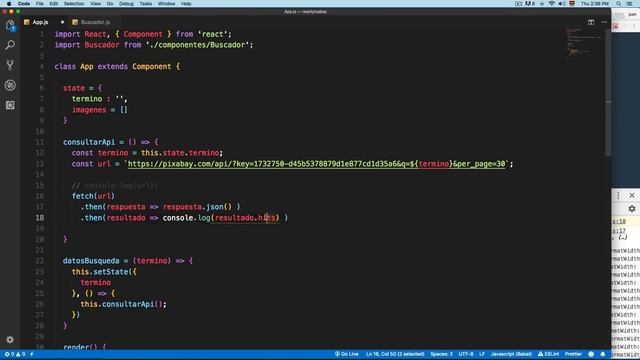Image resolution: width=640 pixels, height=360 pixels.
Task: Change end of line sequence LF
Action: point(482,354)
